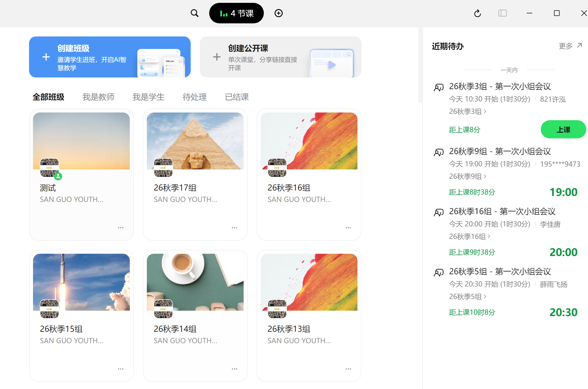Click the 19:00 start time

coord(563,192)
